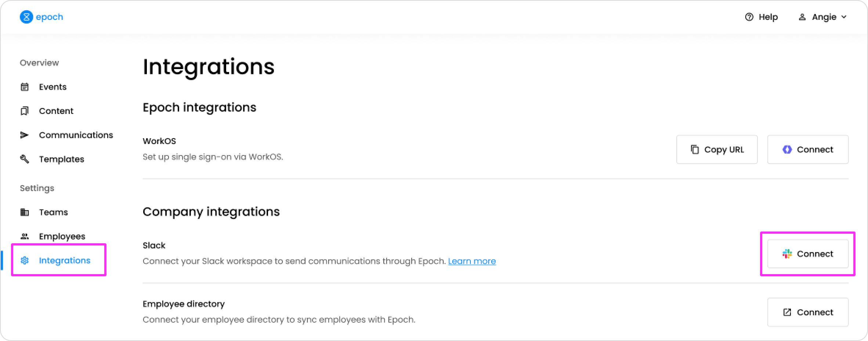Select the Employees people icon
This screenshot has width=868, height=341.
coord(24,236)
